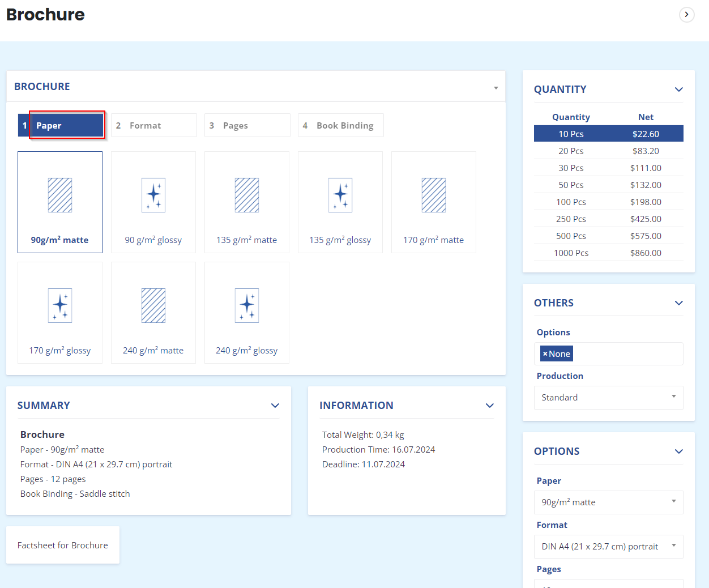Click 'Pages - 12 pages' summary line
Screen dimensions: 709x588
[53, 479]
